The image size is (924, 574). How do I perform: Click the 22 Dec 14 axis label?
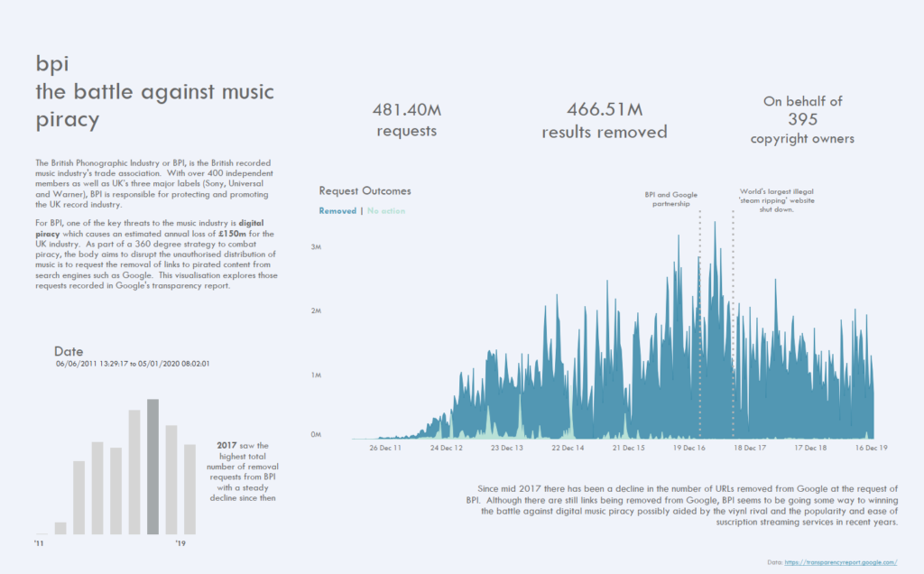pyautogui.click(x=567, y=447)
